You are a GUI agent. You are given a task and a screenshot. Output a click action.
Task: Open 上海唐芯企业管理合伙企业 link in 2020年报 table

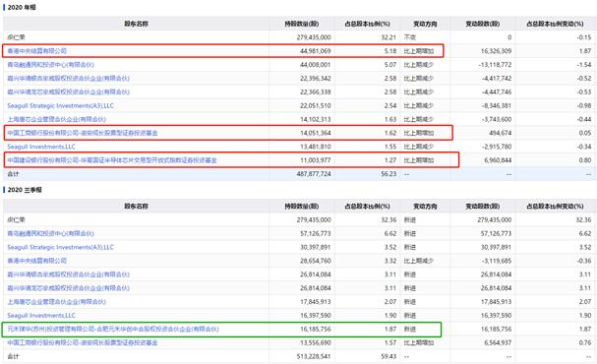click(57, 119)
